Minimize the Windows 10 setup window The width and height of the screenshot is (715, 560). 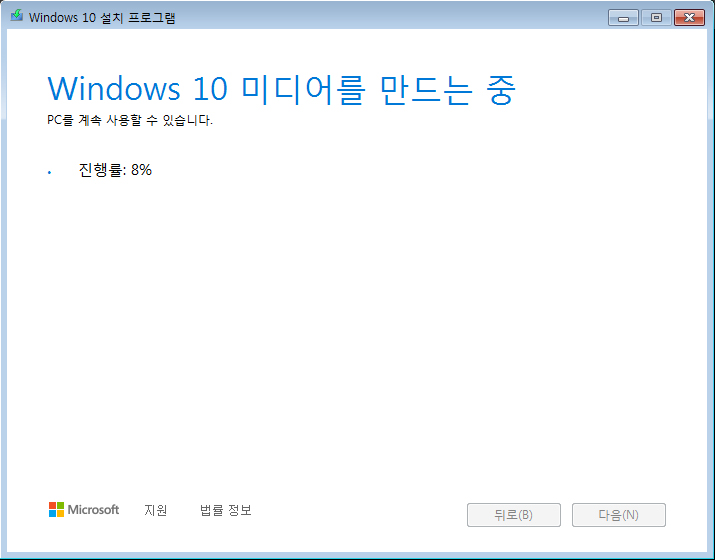point(623,18)
